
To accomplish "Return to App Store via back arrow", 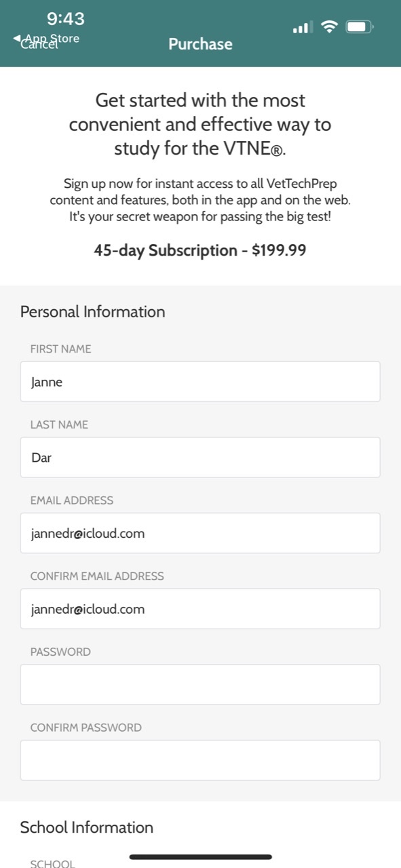I will [x=46, y=38].
